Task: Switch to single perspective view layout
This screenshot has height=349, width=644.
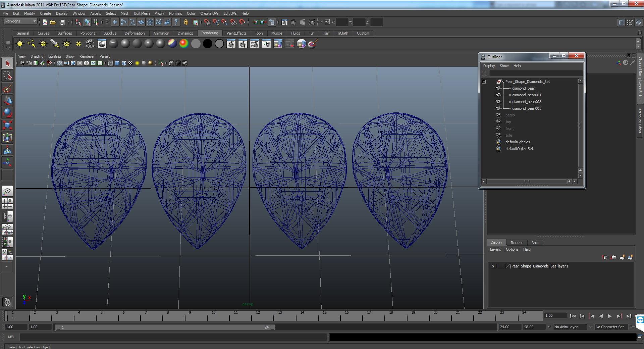Action: 7,191
